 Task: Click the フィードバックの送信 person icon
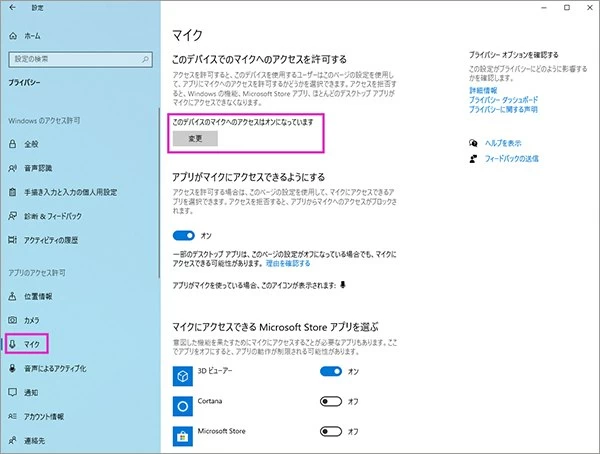coord(473,158)
